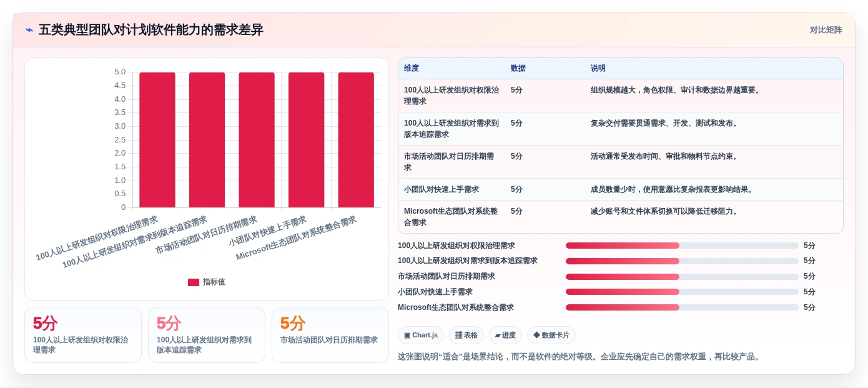868x388 pixels.
Task: Click the bar for 100人以上研发组织对权限治理需求
Action: click(x=157, y=140)
